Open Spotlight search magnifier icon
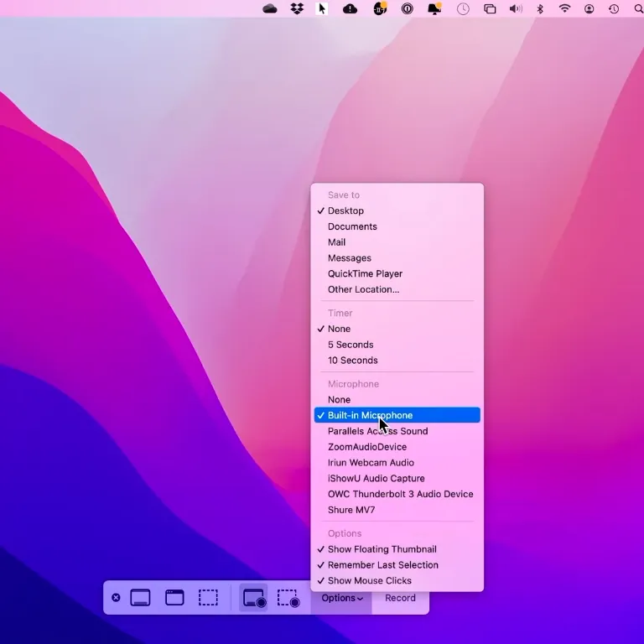644x644 pixels. [639, 8]
